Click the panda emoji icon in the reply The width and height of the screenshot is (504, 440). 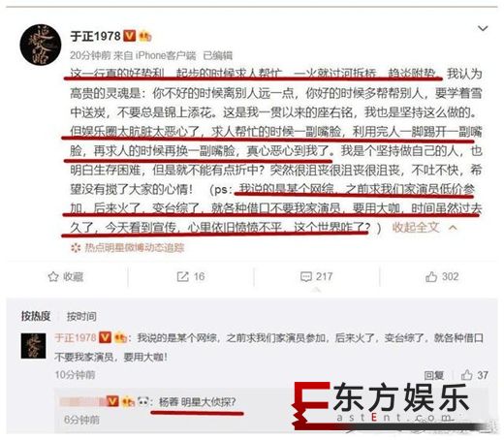pos(143,401)
